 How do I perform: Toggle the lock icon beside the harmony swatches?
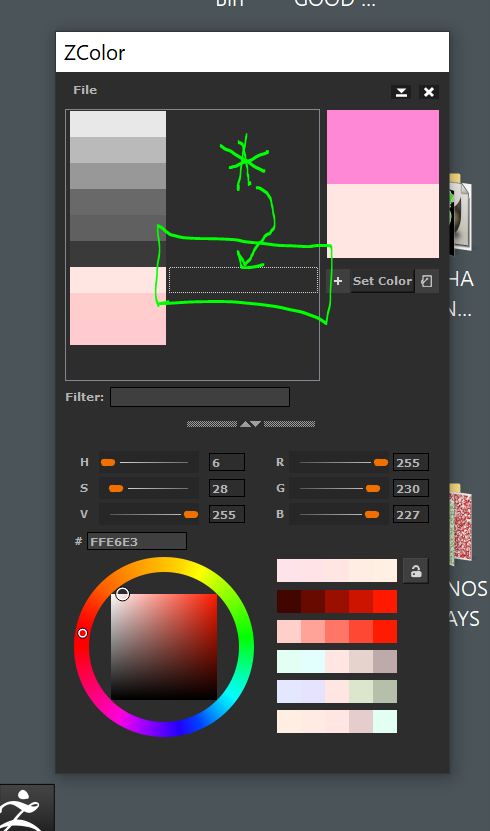click(x=416, y=571)
